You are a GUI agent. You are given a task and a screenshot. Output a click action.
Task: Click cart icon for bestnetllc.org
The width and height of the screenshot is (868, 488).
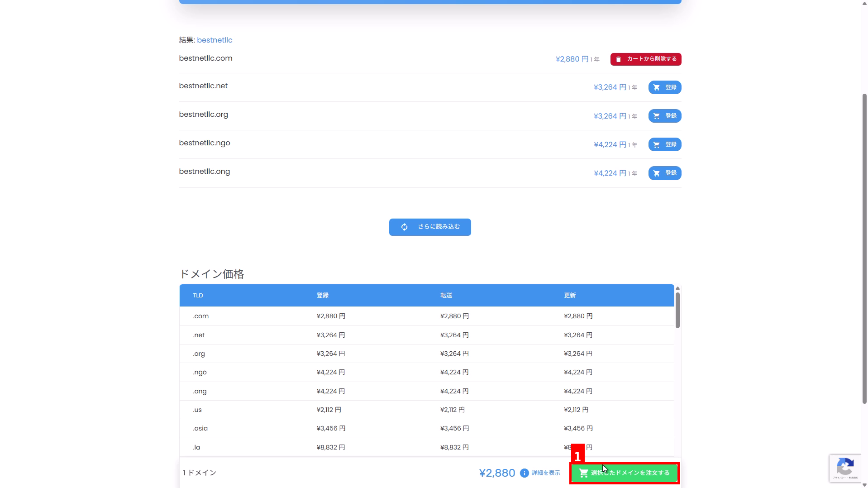tap(656, 116)
